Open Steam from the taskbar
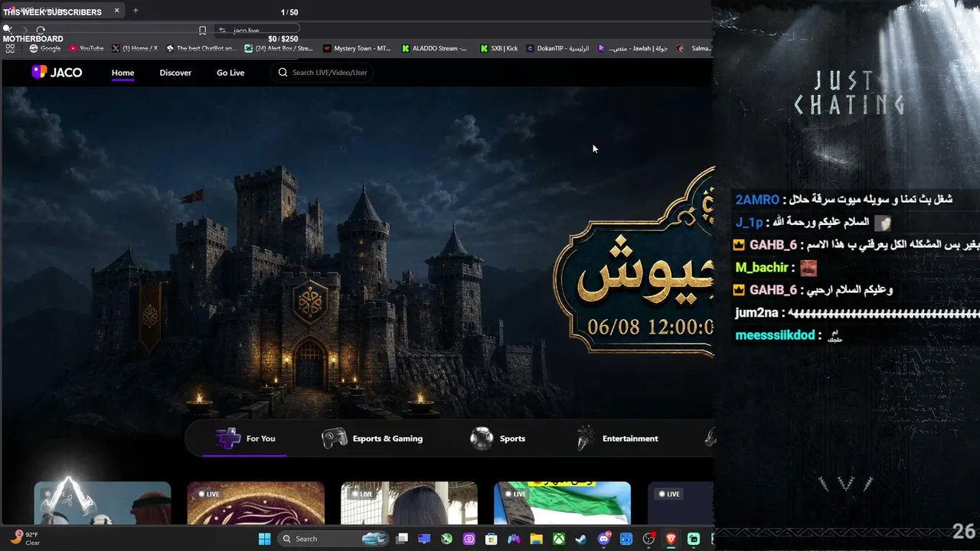The width and height of the screenshot is (980, 551). 581,539
